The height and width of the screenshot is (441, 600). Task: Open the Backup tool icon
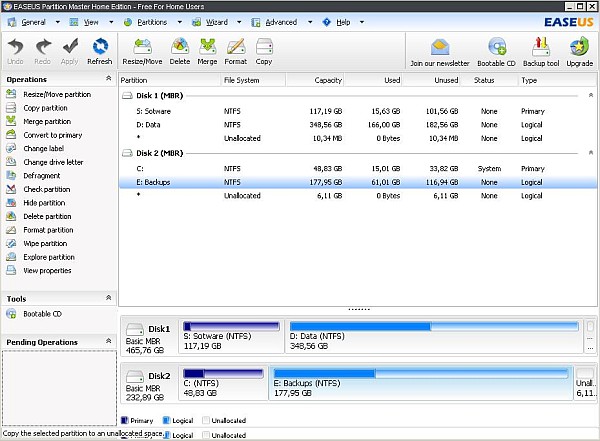tap(541, 52)
